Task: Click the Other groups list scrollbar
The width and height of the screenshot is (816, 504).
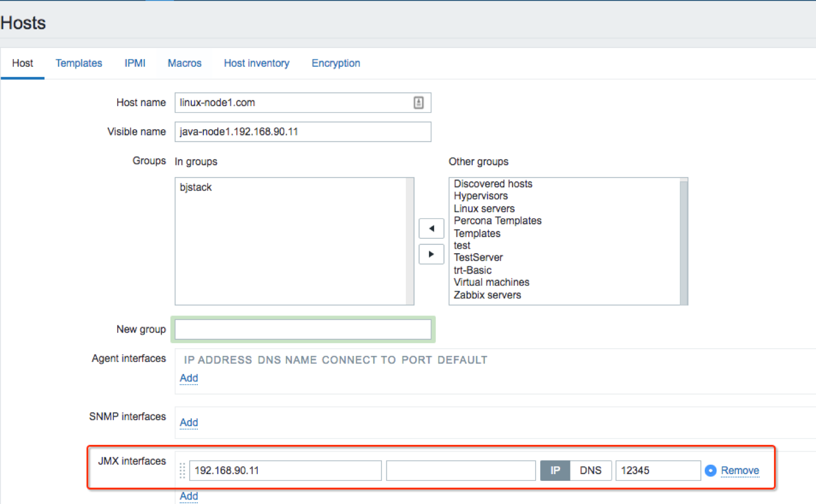Action: 684,242
